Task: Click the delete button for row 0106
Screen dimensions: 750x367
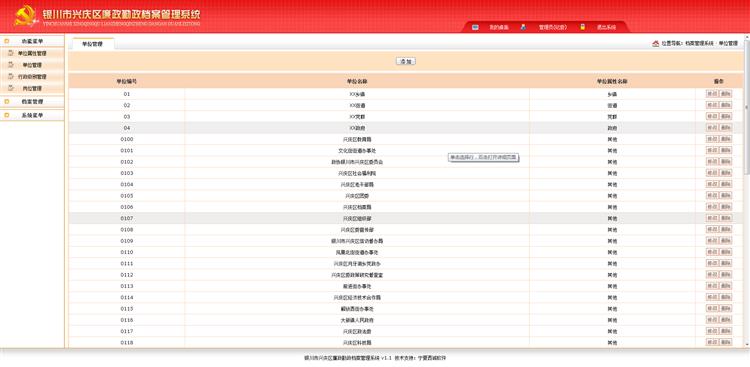Action: (x=726, y=207)
